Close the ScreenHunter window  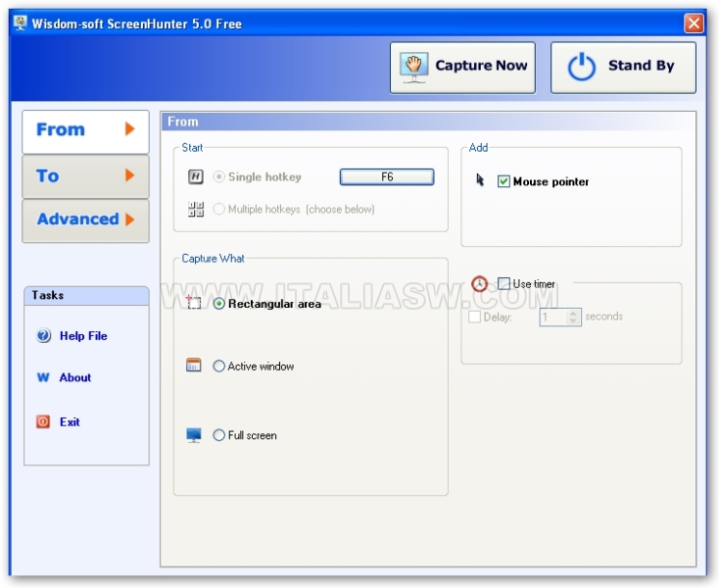(694, 23)
